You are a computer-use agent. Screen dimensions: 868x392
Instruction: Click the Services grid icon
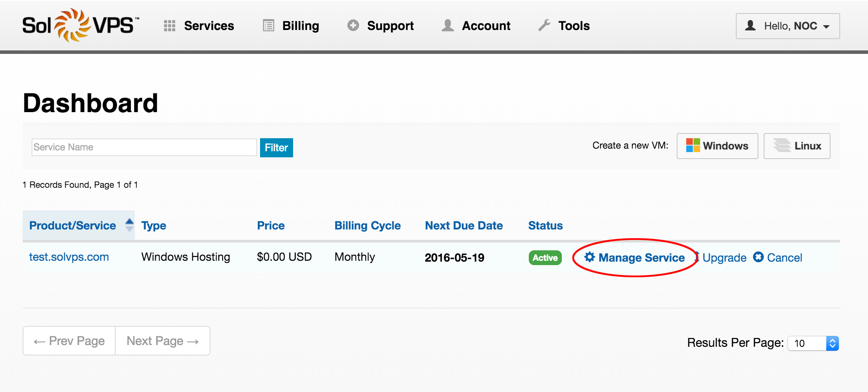point(169,26)
